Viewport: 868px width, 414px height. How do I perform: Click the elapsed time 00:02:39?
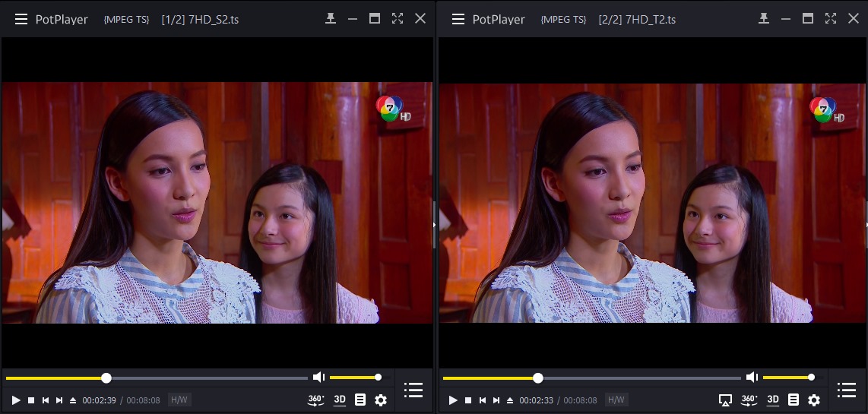99,400
